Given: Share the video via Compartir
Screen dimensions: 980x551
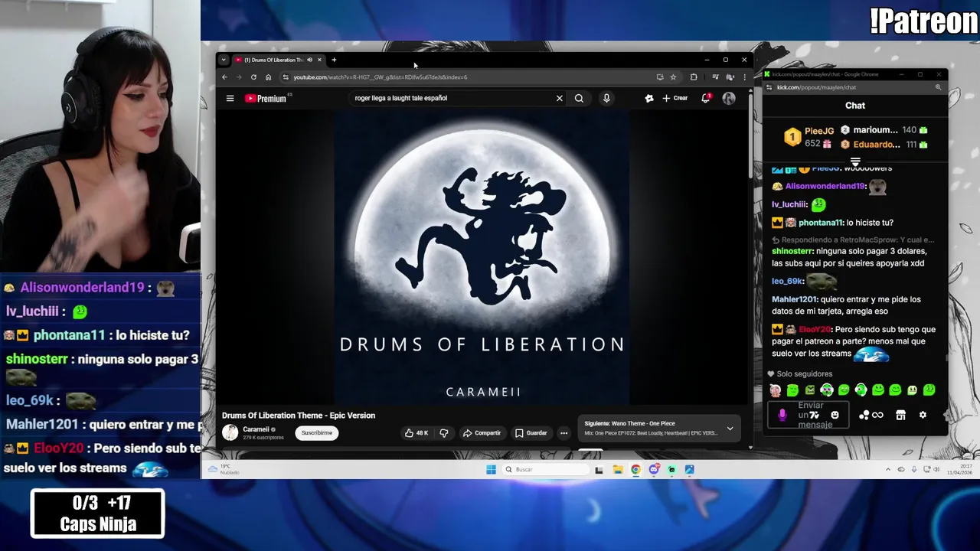Looking at the screenshot, I should click(x=482, y=433).
